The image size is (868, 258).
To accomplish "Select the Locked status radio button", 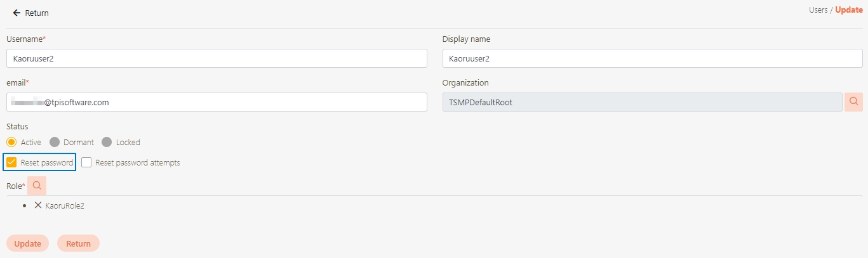I will 107,142.
